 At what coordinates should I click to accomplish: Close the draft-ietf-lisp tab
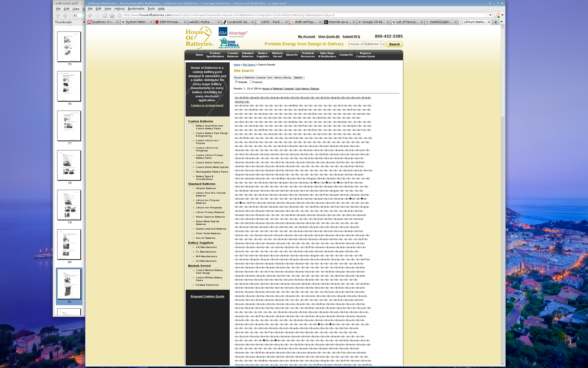(x=320, y=22)
